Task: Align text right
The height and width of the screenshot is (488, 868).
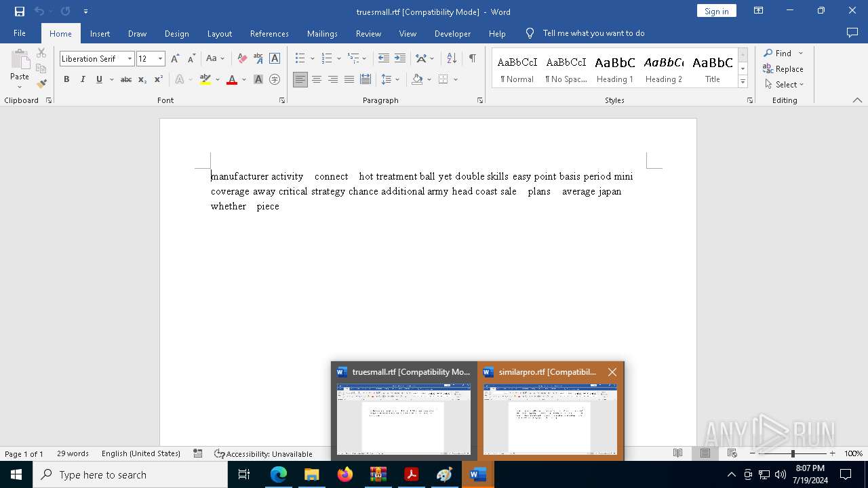Action: coord(333,79)
